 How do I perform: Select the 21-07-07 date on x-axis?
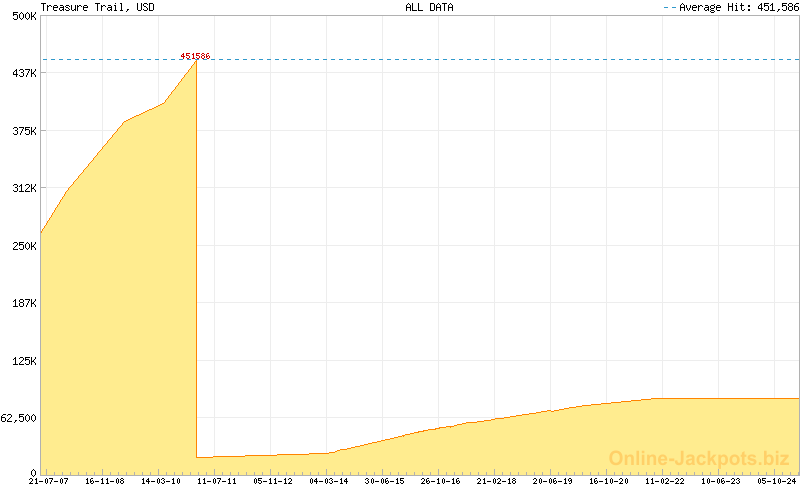48,481
